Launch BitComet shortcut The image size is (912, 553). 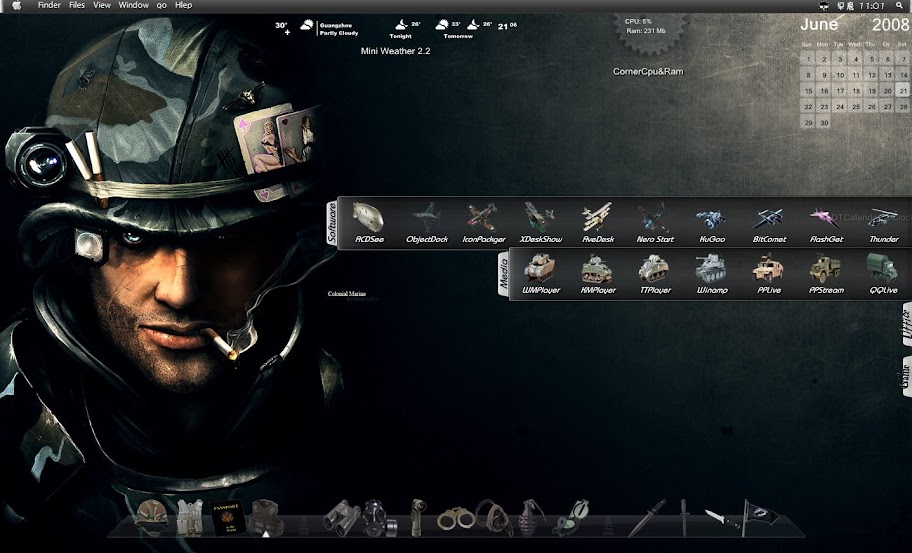point(769,223)
